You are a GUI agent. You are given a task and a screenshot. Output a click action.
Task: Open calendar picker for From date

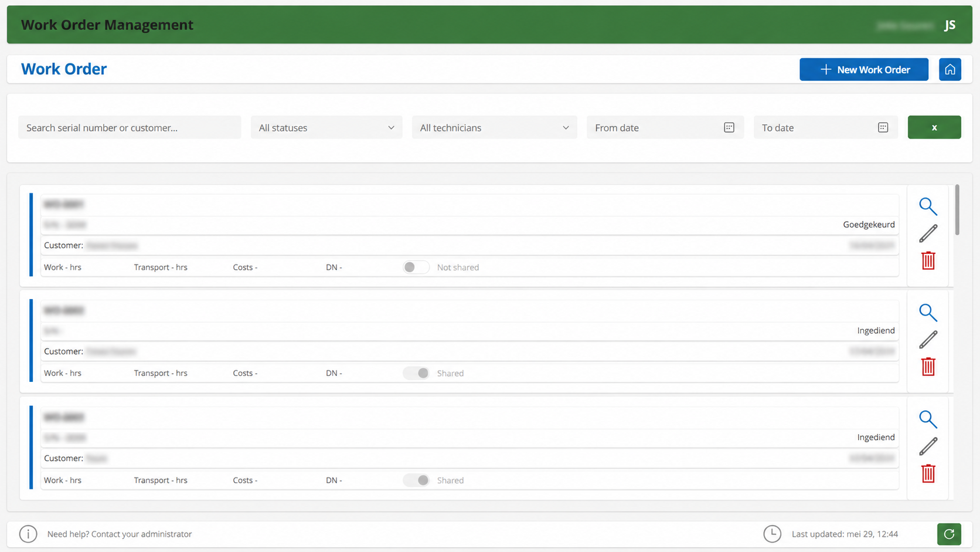pyautogui.click(x=729, y=127)
